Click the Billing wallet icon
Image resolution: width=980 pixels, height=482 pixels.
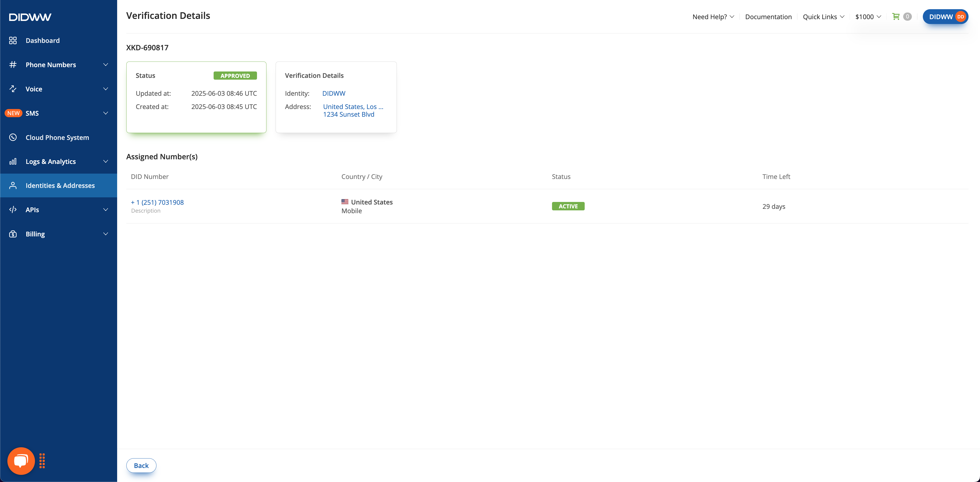[13, 234]
